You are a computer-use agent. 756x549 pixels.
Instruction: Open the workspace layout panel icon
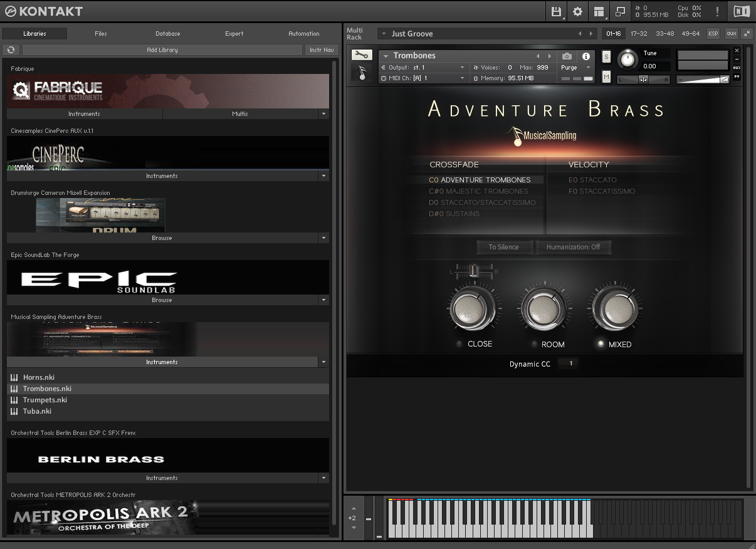coord(599,11)
